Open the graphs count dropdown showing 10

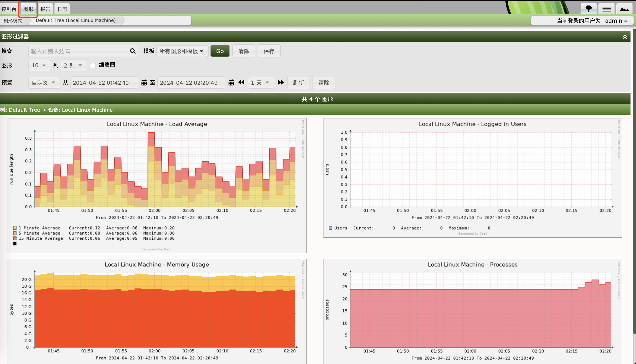pos(39,65)
